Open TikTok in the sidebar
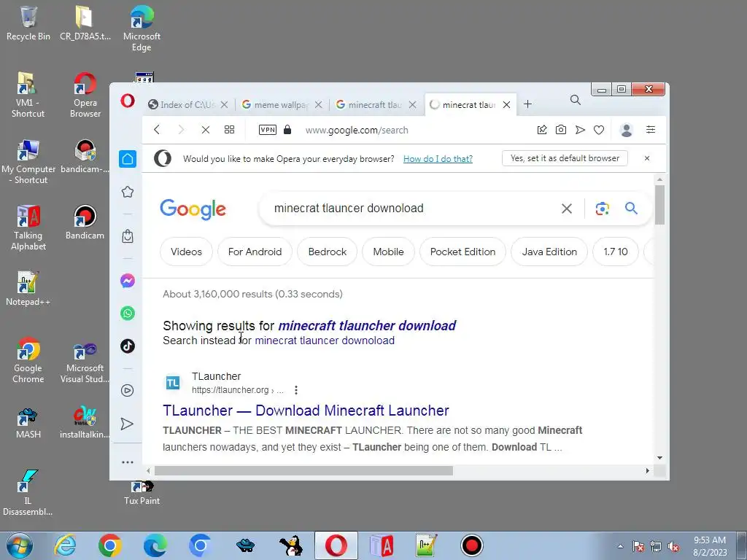Viewport: 747px width, 560px height. [x=127, y=346]
